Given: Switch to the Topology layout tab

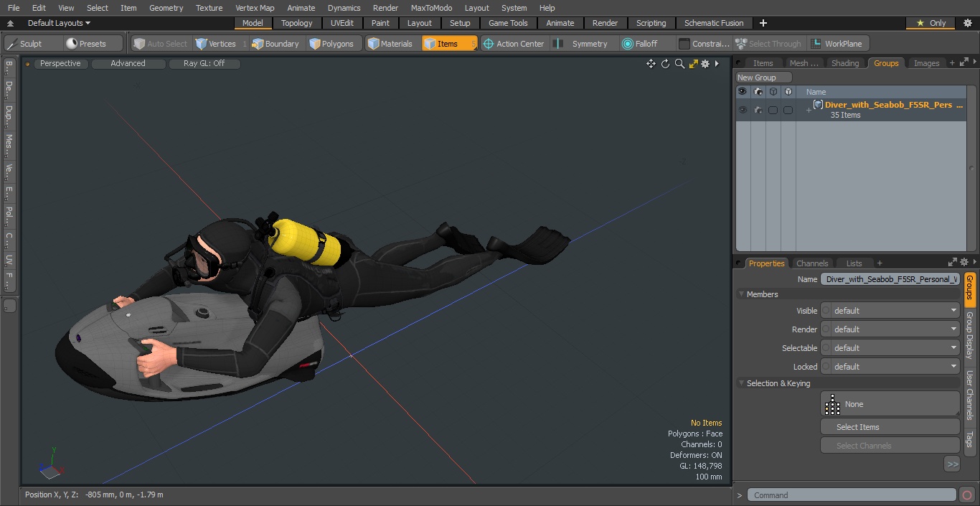Looking at the screenshot, I should click(296, 23).
